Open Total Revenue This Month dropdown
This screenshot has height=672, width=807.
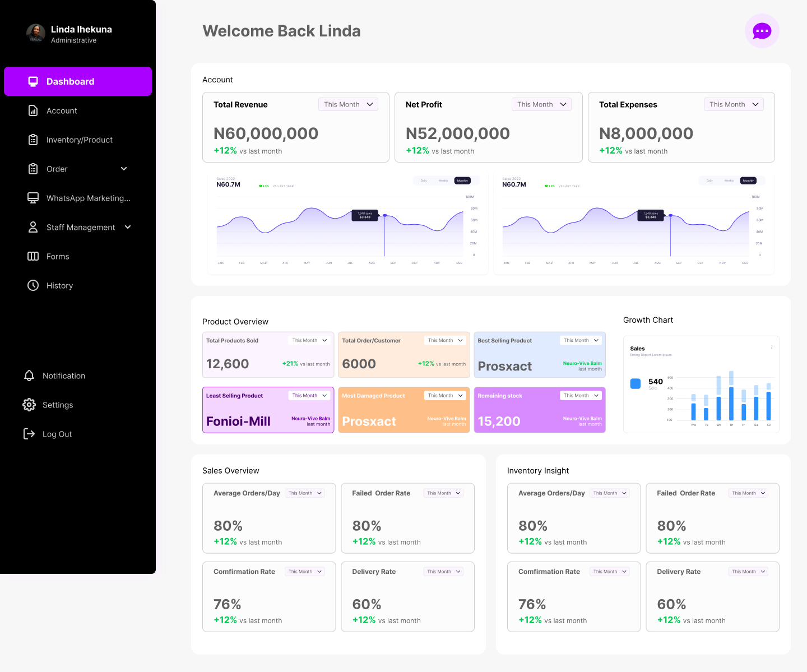(348, 104)
